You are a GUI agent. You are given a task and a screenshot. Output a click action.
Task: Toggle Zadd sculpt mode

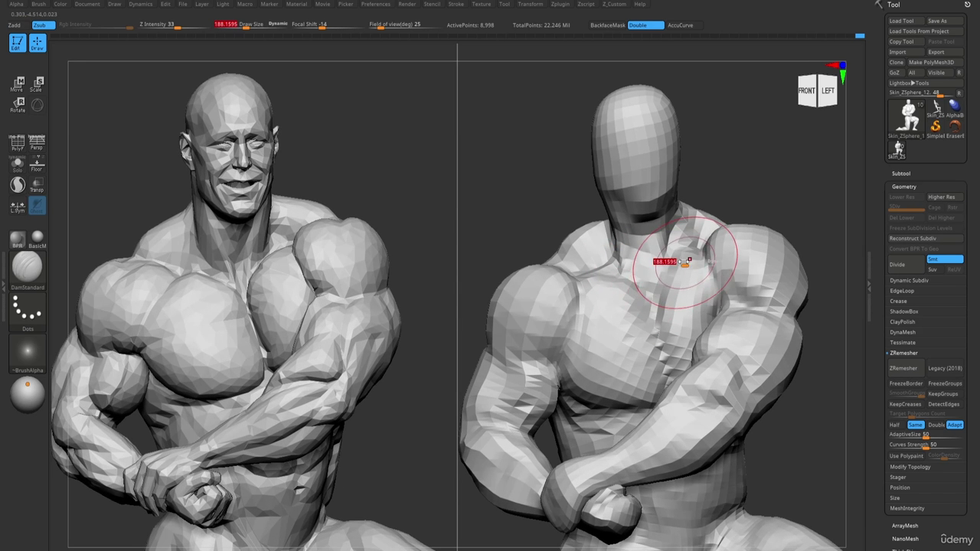[15, 25]
